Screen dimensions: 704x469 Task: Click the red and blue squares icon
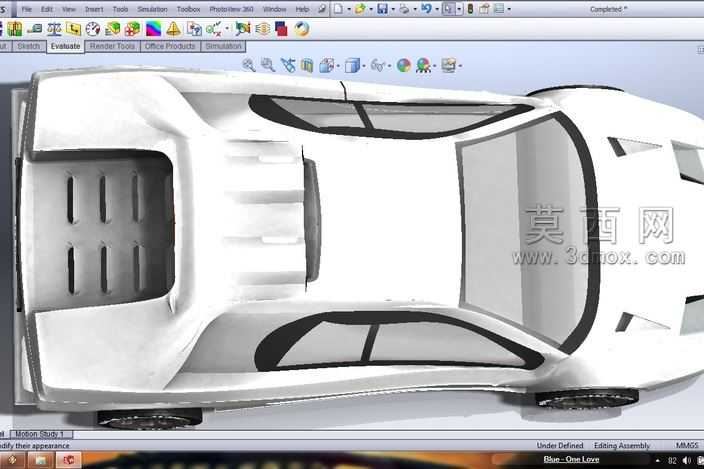[282, 29]
